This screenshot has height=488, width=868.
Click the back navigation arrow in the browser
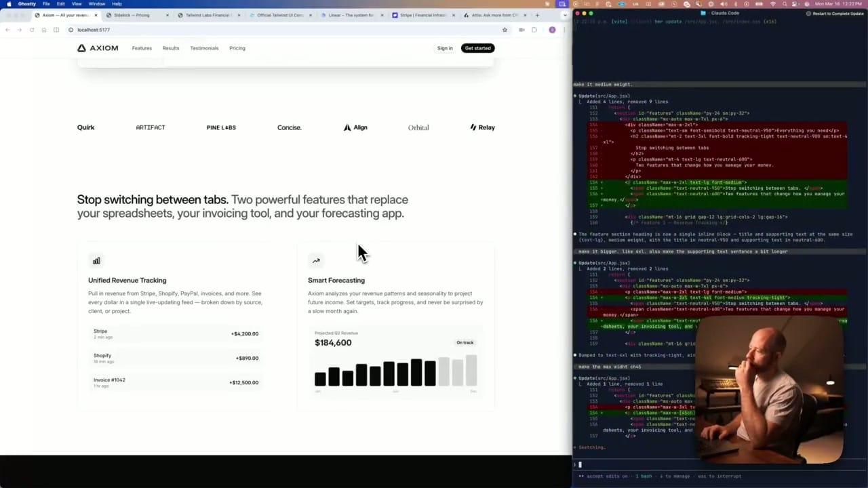(x=7, y=30)
